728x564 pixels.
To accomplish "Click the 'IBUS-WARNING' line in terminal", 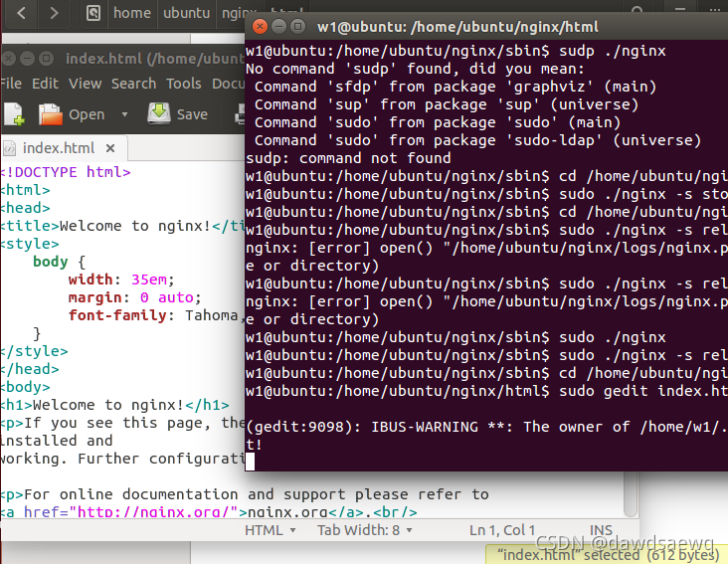I will (486, 427).
